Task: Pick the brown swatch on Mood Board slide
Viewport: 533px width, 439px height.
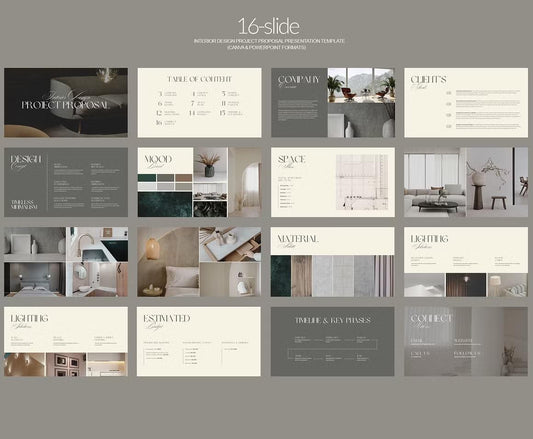Action: [x=184, y=178]
